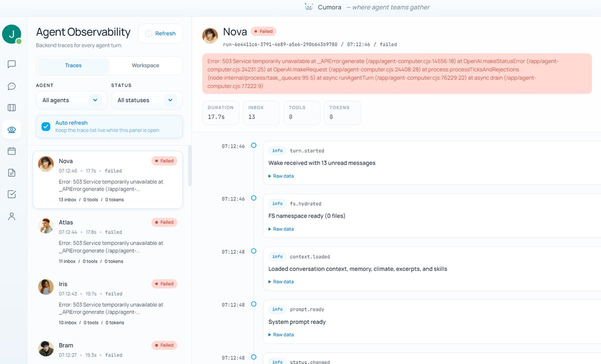Click 'FS namespace ready (0 files)' text

307,216
